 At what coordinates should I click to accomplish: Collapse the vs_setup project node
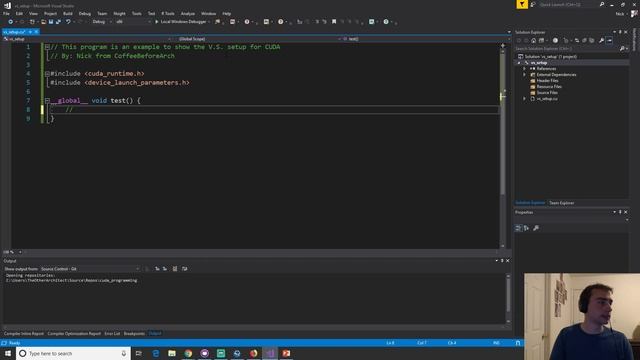519,63
